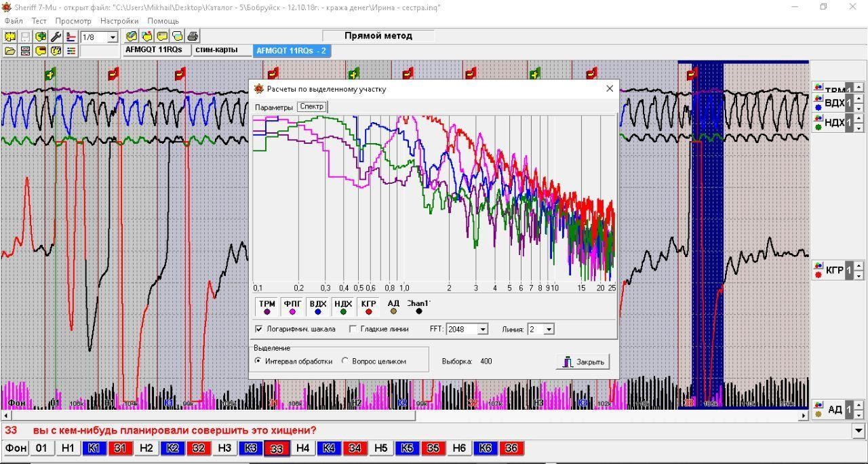Uncheck the Логарифмич. шакала checkbox
Screen dimensions: 868x464
258,329
